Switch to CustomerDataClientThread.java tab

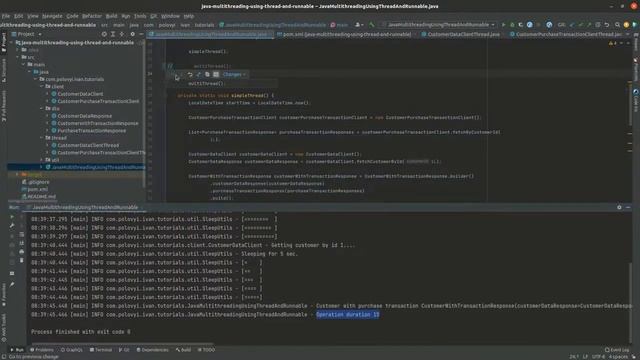tap(460, 34)
